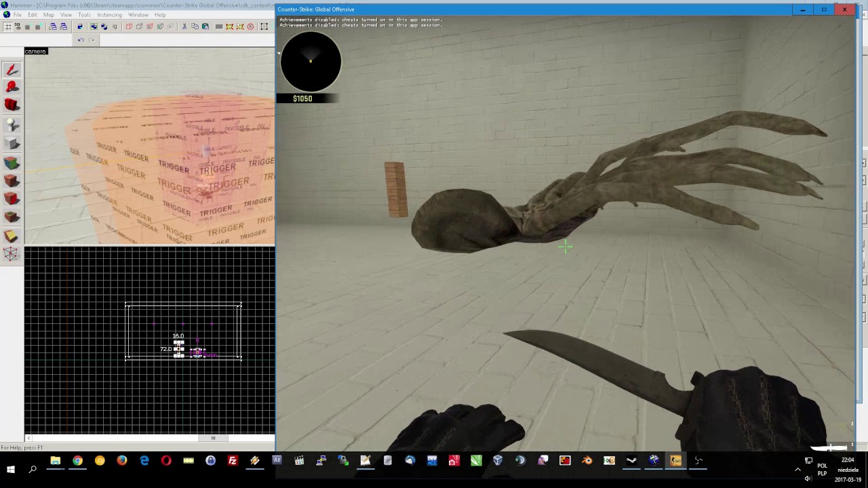Click the volume speaker tray icon
Image resolution: width=868 pixels, height=488 pixels.
click(808, 479)
